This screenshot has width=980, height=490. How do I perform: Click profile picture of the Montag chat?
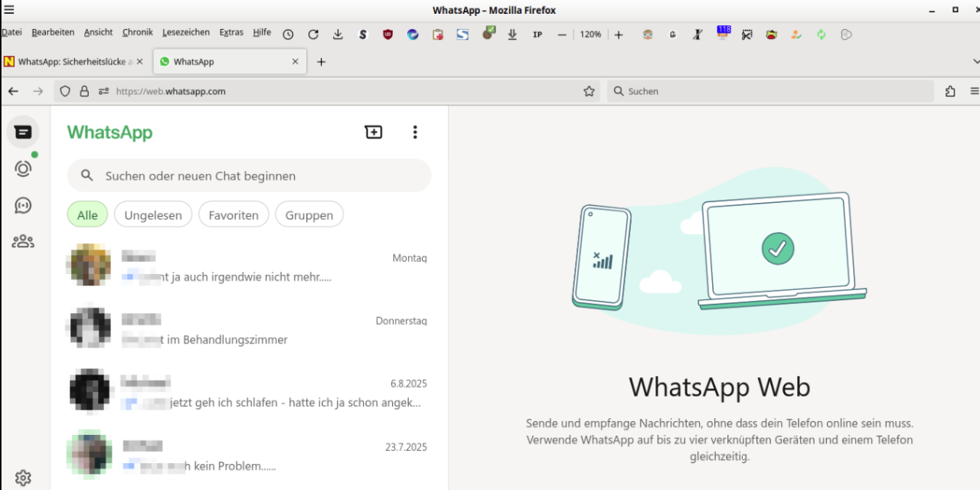pos(90,265)
